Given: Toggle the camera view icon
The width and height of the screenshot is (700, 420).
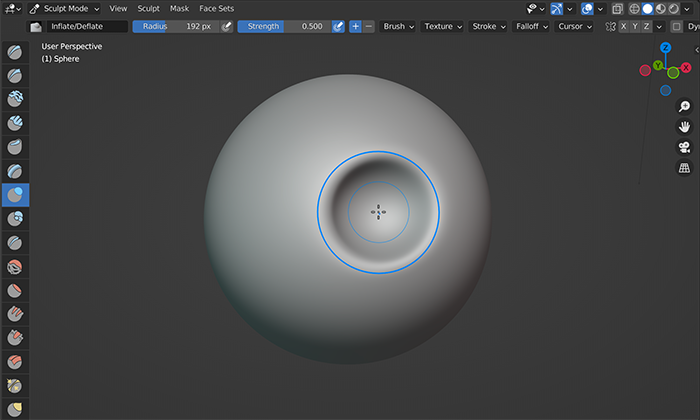Looking at the screenshot, I should click(684, 147).
